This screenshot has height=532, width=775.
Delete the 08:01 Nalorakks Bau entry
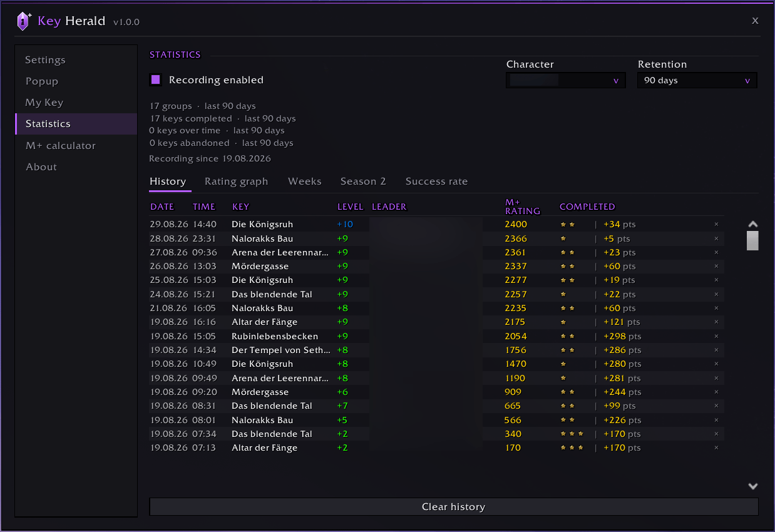coord(716,420)
